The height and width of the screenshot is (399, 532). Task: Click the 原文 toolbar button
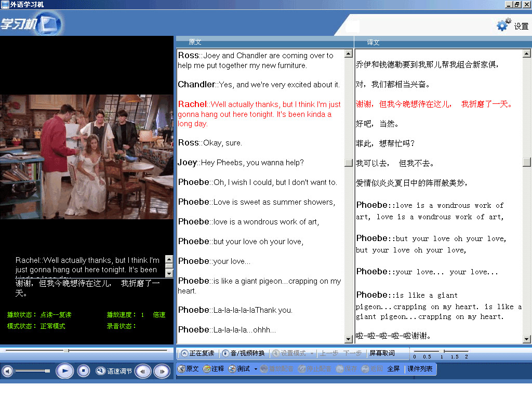click(x=188, y=369)
